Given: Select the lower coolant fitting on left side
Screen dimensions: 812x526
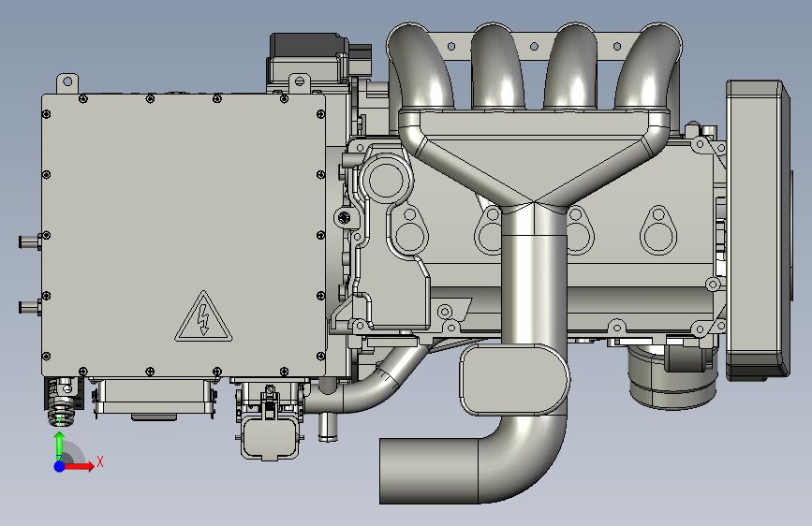Looking at the screenshot, I should [x=30, y=308].
